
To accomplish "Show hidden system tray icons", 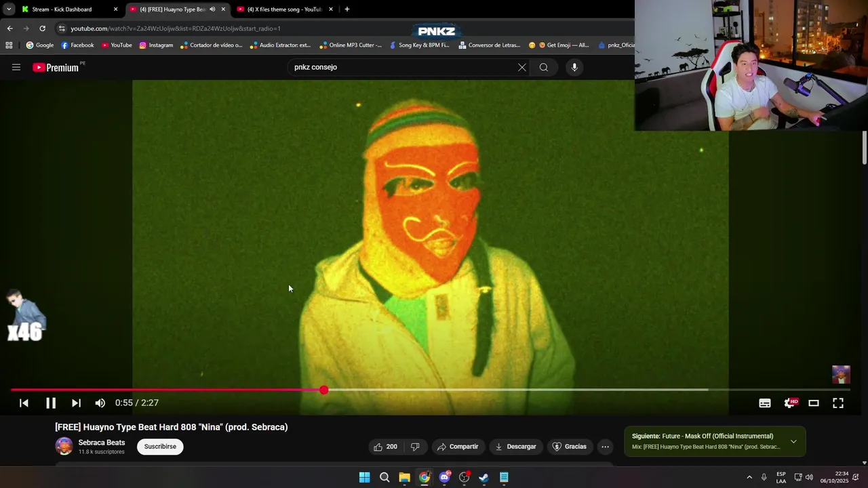I will click(749, 477).
